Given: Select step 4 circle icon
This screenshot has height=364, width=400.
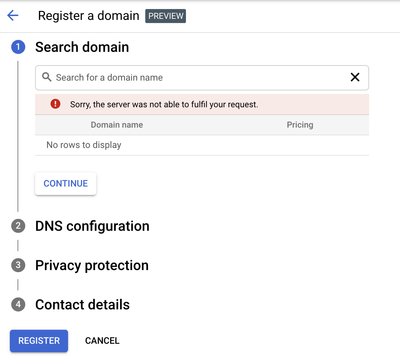Looking at the screenshot, I should point(18,305).
